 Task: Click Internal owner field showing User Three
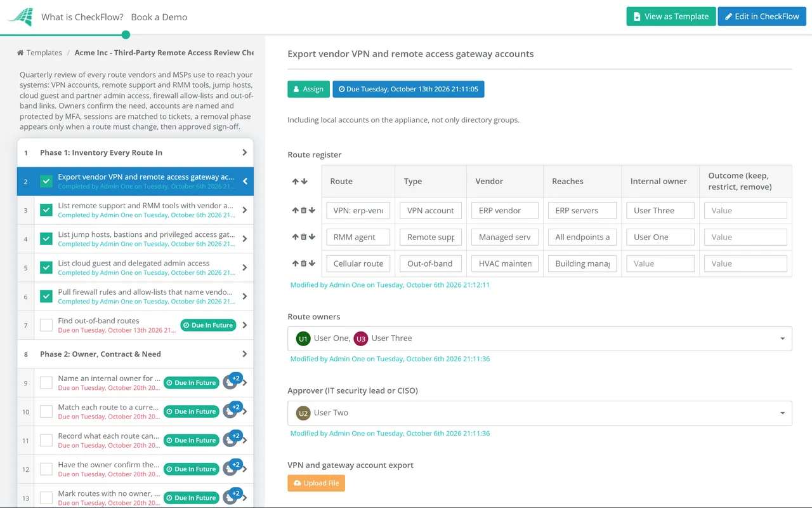tap(660, 210)
